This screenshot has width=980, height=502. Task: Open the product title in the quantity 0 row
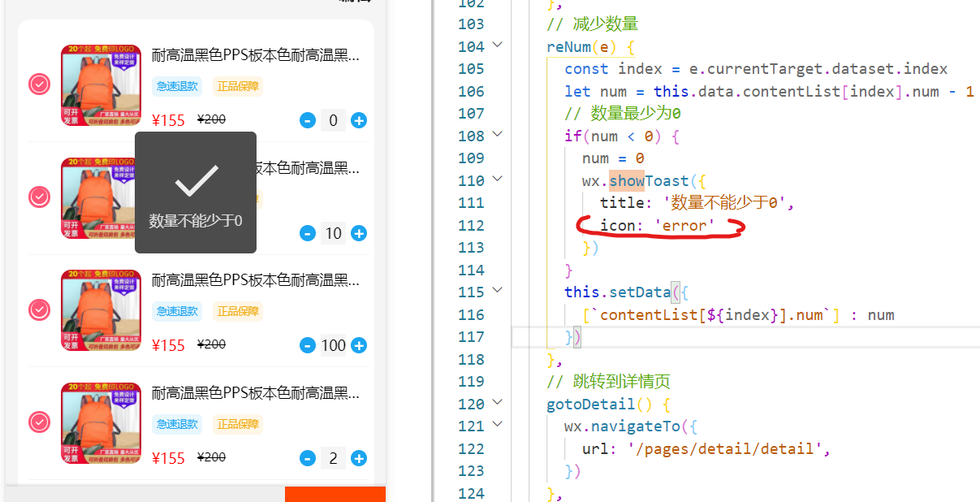click(256, 55)
